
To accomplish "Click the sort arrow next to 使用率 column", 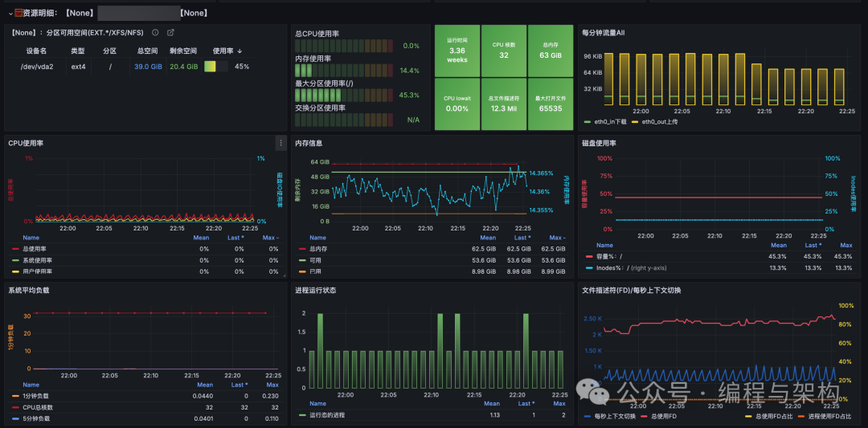I will [x=240, y=51].
